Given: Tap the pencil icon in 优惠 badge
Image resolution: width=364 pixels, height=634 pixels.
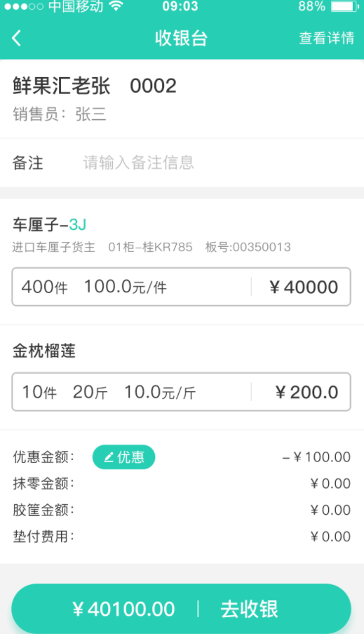Looking at the screenshot, I should tap(109, 457).
